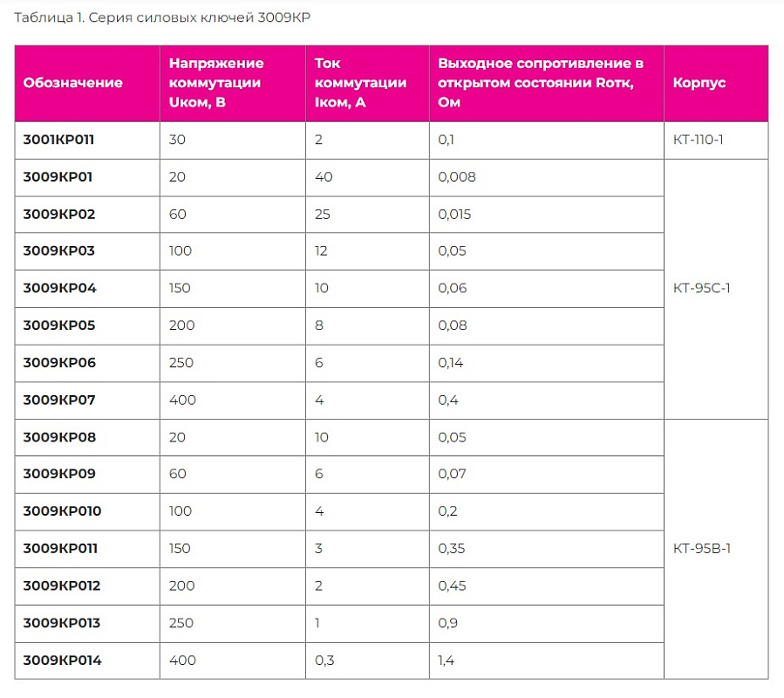This screenshot has width=784, height=698.
Task: Select the 3009КР05 designation cell
Action: [x=58, y=325]
